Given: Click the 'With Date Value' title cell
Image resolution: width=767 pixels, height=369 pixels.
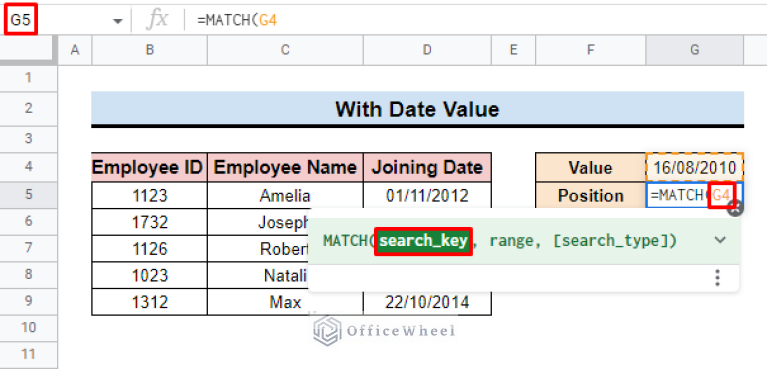Looking at the screenshot, I should pos(417,109).
